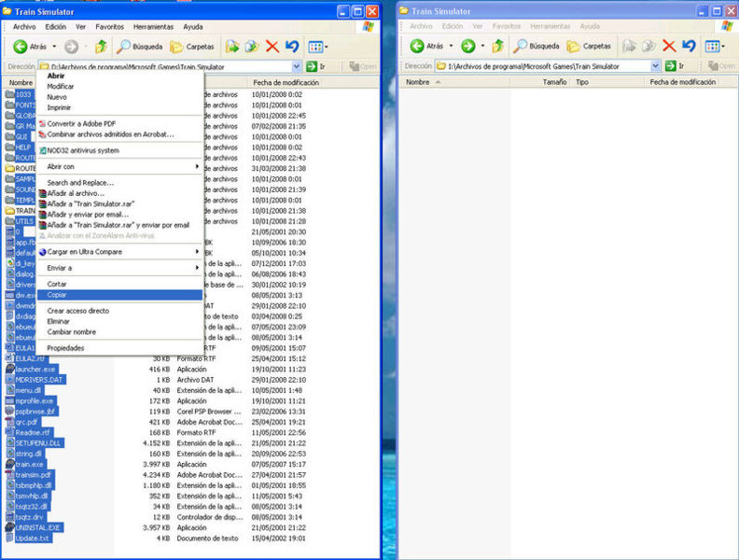Click Atrás back button in right window
This screenshot has width=739, height=560.
point(426,46)
